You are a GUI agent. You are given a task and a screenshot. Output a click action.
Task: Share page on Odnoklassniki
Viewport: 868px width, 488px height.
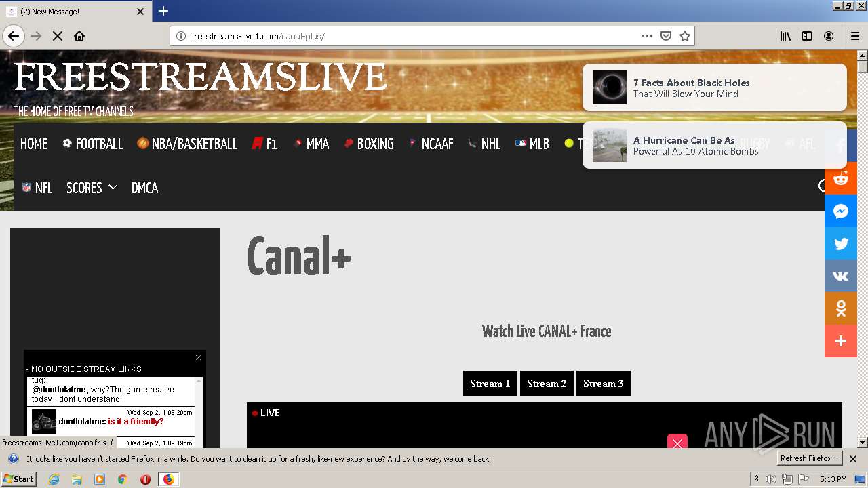click(x=841, y=308)
